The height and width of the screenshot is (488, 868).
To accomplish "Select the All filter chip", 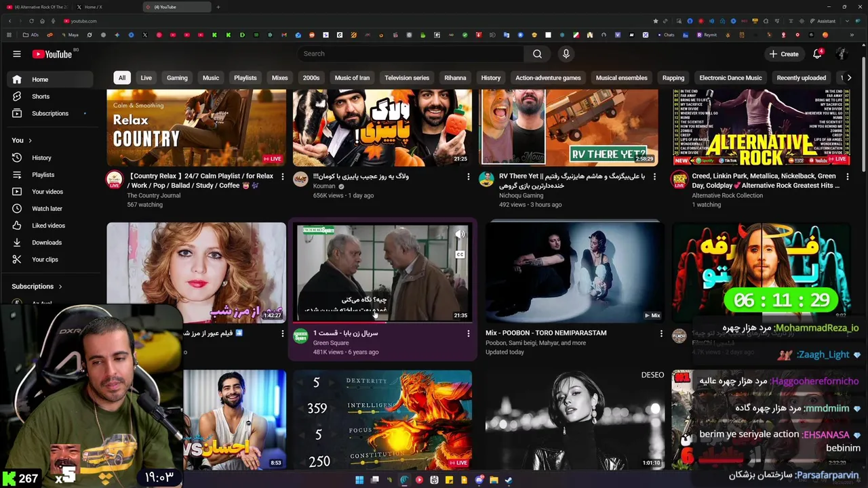I will tap(122, 78).
